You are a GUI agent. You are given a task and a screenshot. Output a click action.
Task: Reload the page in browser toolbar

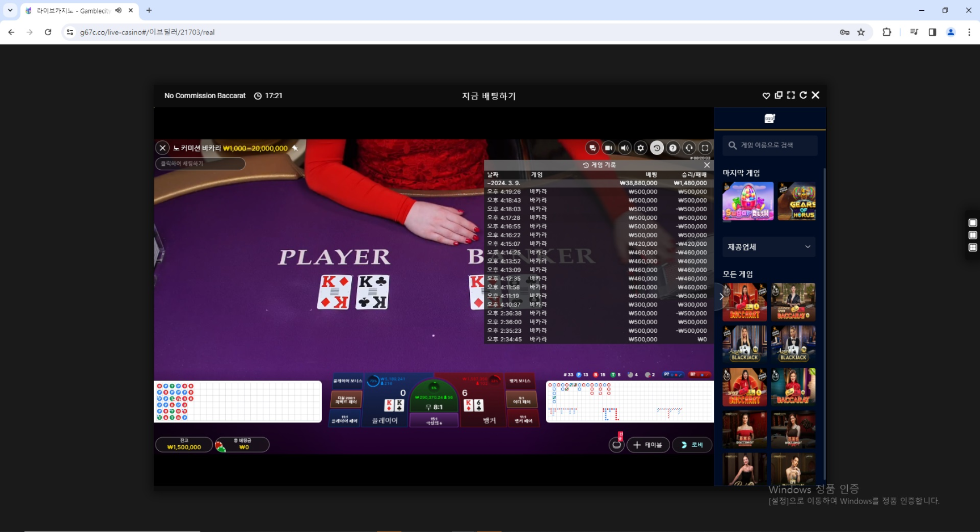(x=48, y=32)
